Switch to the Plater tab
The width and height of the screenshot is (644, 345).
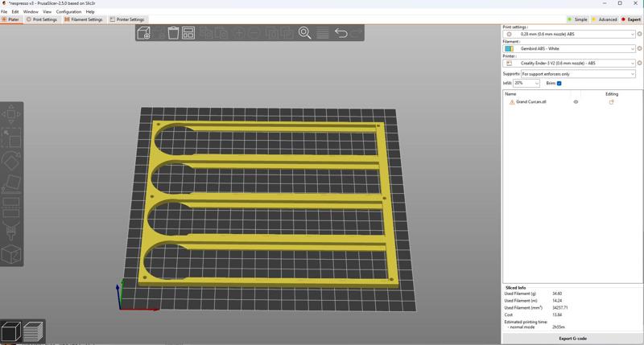click(11, 19)
